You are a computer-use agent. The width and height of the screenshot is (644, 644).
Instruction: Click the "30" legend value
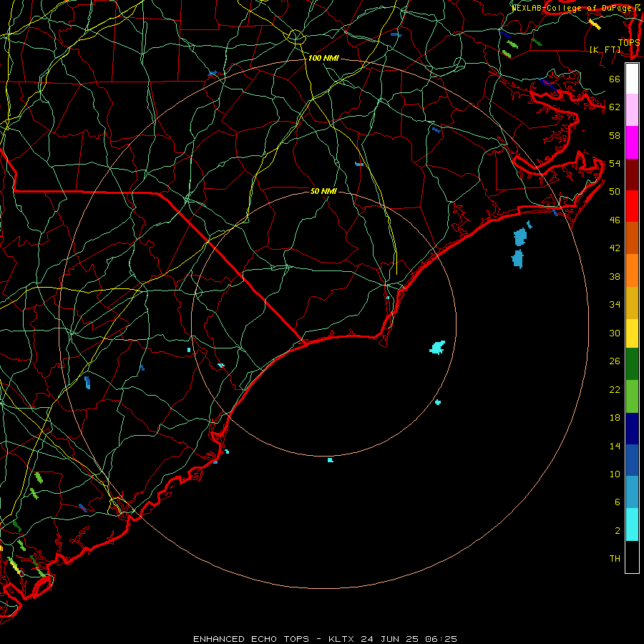615,333
